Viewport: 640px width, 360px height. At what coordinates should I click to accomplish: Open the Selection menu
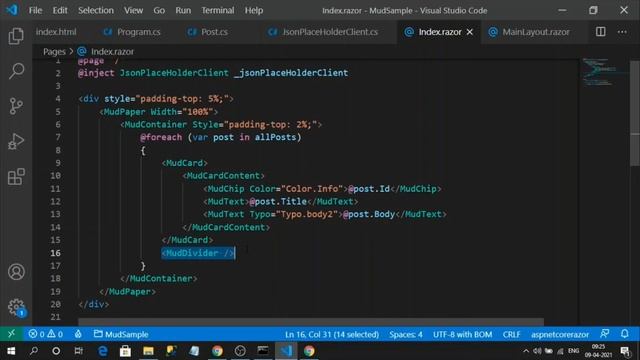click(x=96, y=10)
